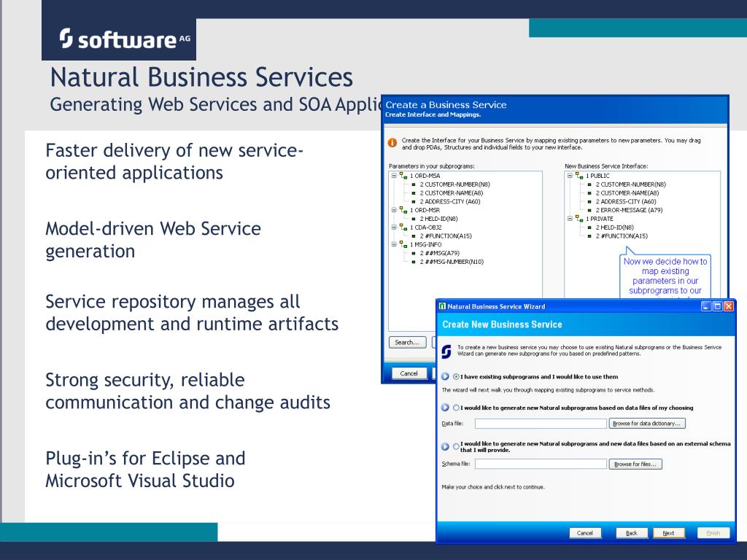Collapse the ORD-MSR tree node
This screenshot has height=560, width=747.
(394, 210)
